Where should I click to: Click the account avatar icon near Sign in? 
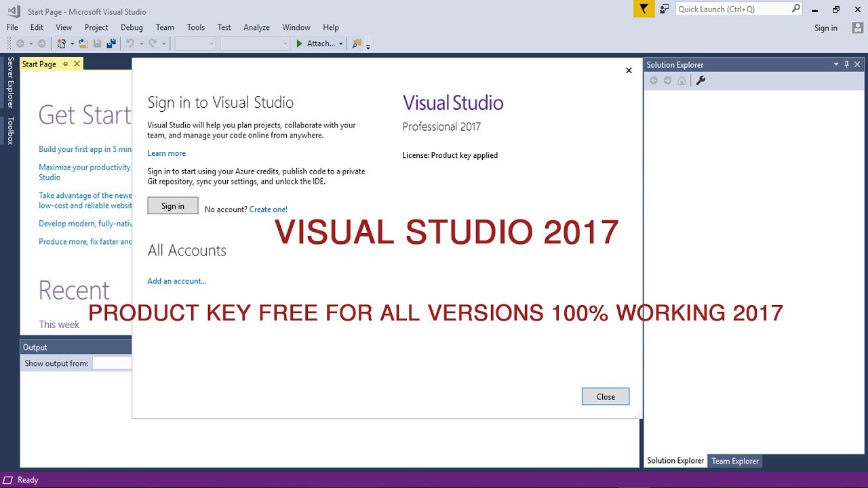[857, 28]
